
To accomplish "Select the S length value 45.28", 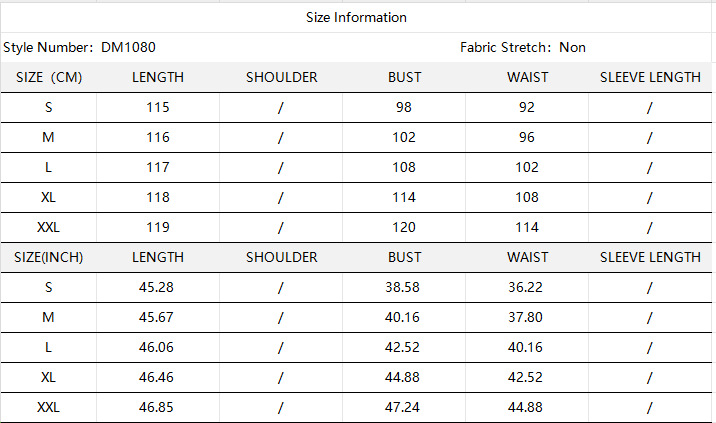I will click(158, 287).
